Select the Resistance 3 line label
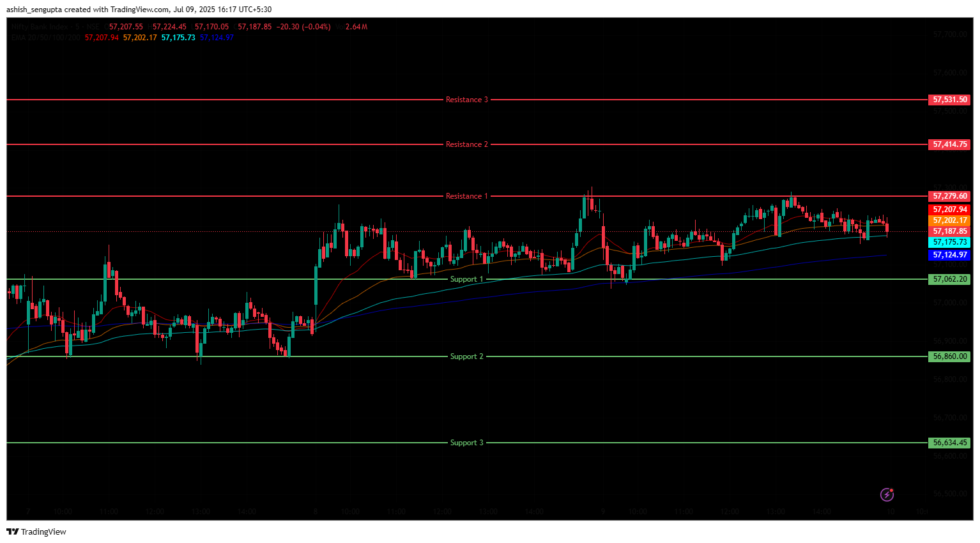980x543 pixels. click(x=467, y=100)
